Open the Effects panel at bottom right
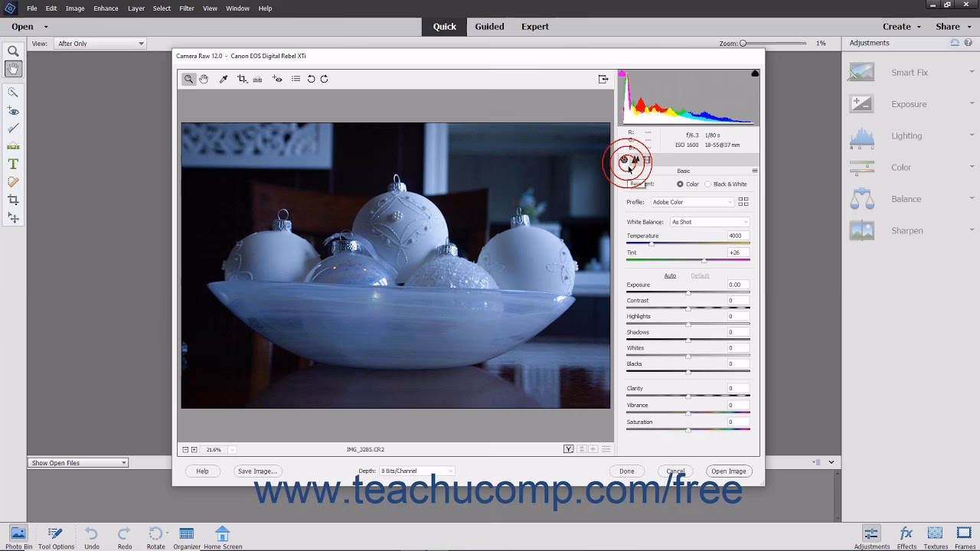 [x=906, y=535]
